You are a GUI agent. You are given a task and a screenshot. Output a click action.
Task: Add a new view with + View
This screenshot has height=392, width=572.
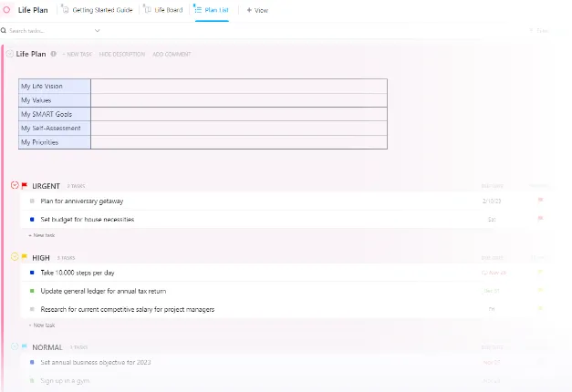click(257, 10)
